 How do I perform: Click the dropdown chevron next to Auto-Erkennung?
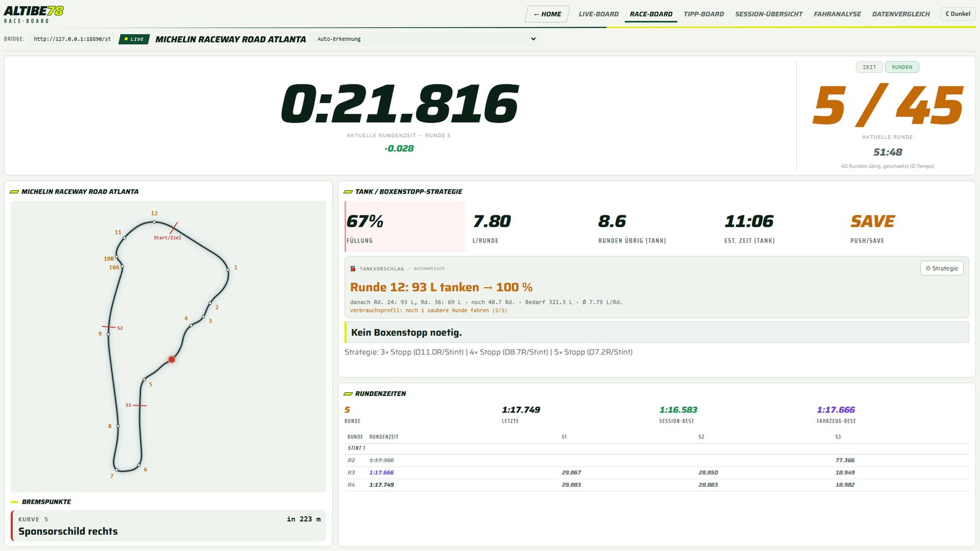coord(533,39)
